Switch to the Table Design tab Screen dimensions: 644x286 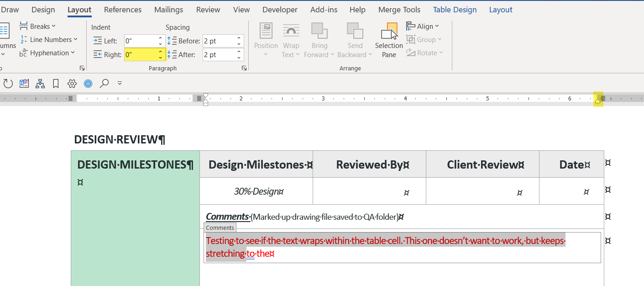[x=455, y=10]
